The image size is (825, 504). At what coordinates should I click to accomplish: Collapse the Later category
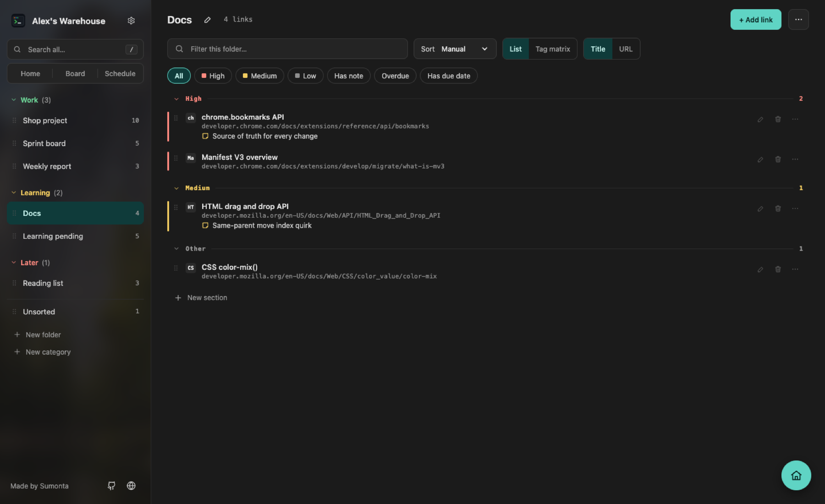coord(14,263)
